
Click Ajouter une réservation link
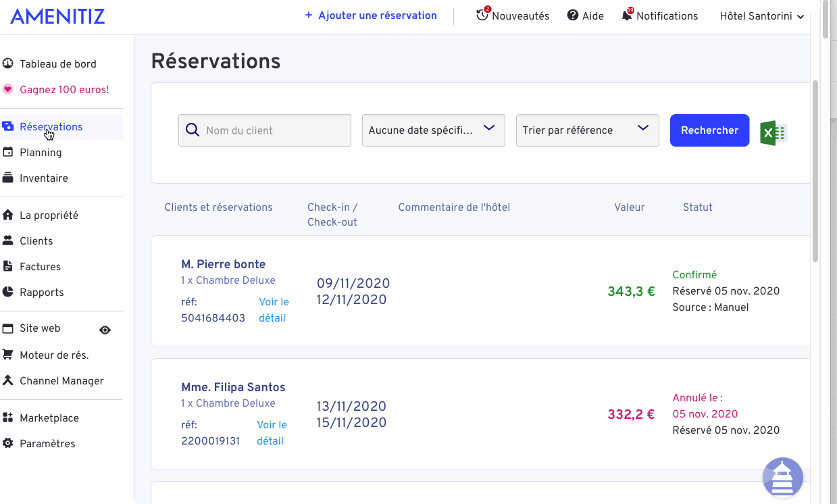pos(371,16)
